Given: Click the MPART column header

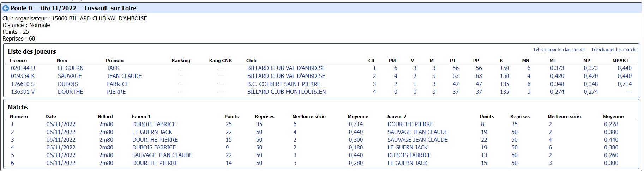Looking at the screenshot, I should pyautogui.click(x=620, y=61).
